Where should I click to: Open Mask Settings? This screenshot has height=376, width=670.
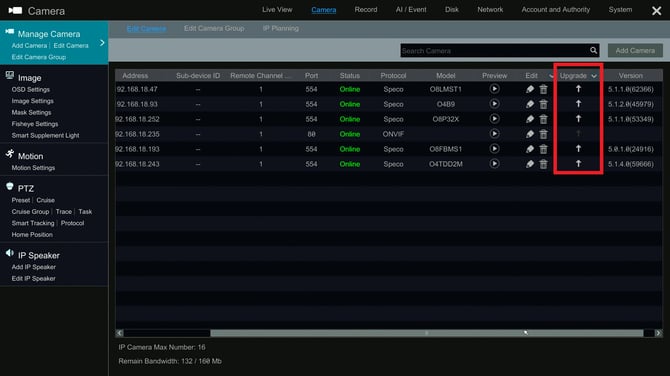(x=31, y=113)
